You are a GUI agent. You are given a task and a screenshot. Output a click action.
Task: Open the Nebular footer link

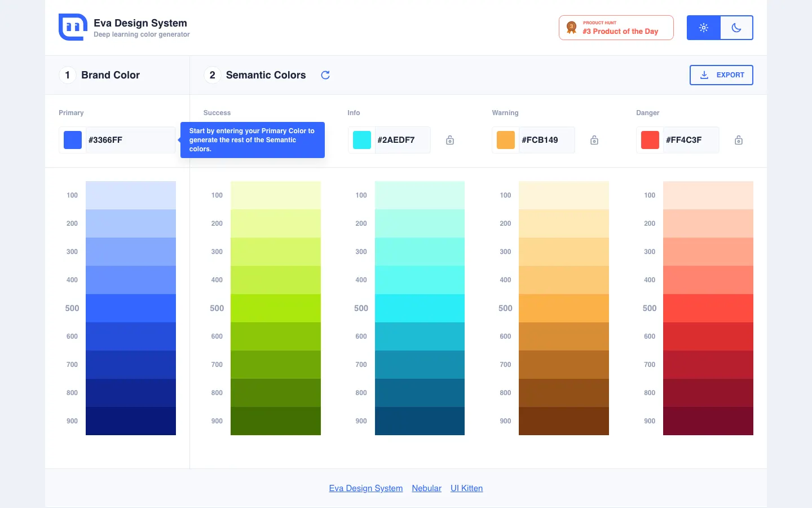426,488
